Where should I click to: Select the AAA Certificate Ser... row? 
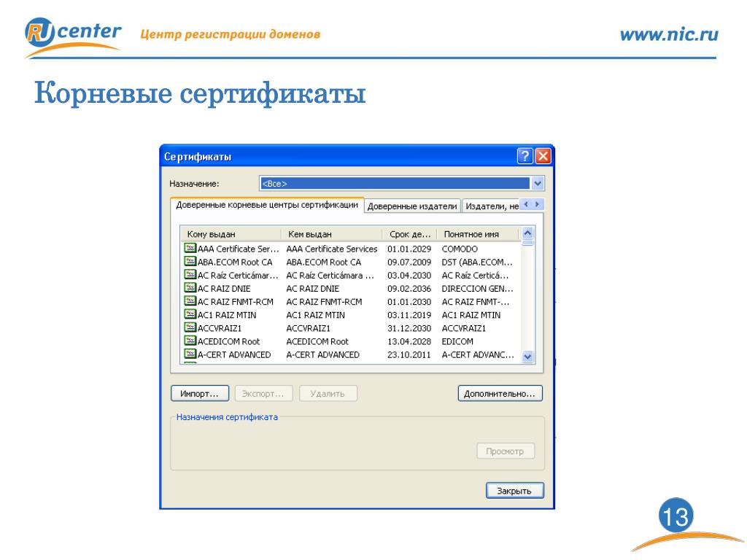(x=352, y=249)
